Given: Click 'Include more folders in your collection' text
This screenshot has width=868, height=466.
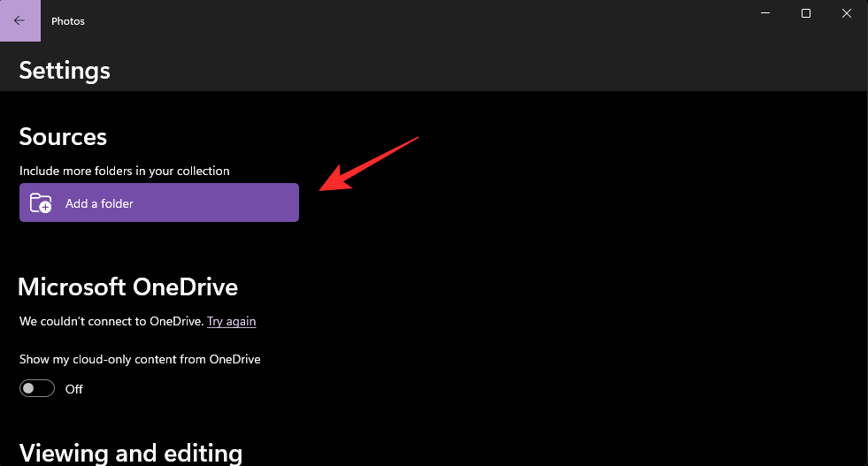Looking at the screenshot, I should (x=125, y=171).
